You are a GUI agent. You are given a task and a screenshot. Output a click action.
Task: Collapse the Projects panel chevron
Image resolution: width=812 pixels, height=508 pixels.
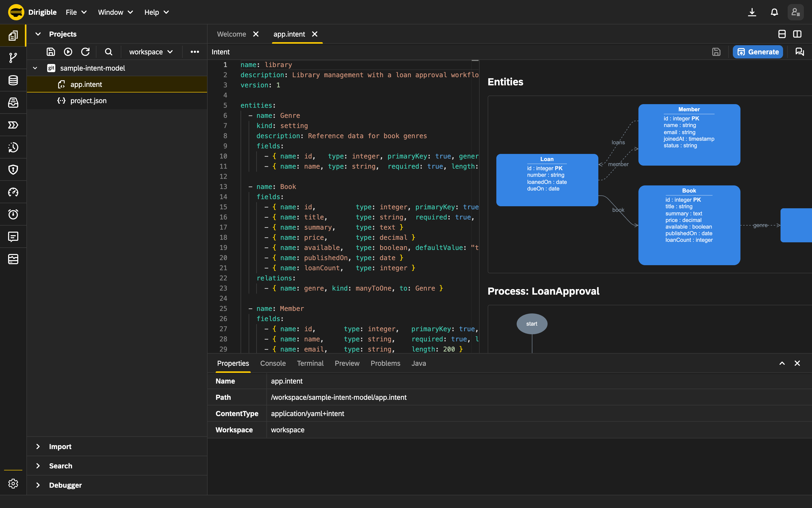pos(38,34)
